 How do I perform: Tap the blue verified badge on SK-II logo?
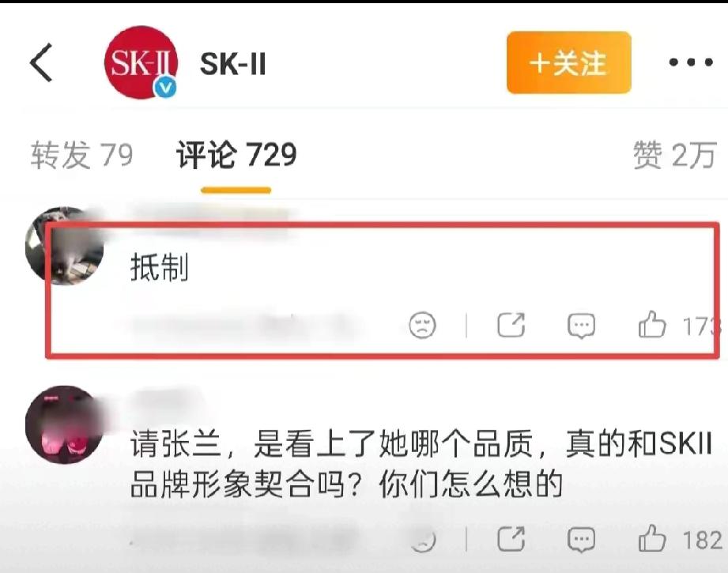click(x=165, y=87)
